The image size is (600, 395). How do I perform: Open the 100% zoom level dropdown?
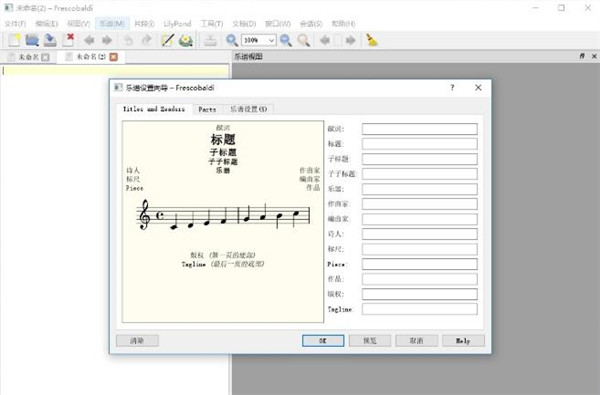coord(271,40)
